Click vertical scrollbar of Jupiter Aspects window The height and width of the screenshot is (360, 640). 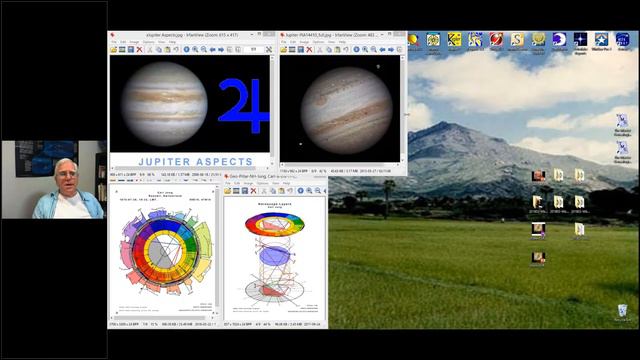pos(272,109)
